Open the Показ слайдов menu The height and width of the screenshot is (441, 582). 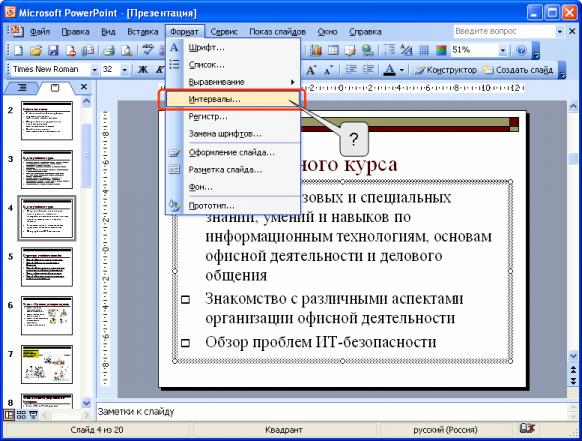[x=277, y=32]
